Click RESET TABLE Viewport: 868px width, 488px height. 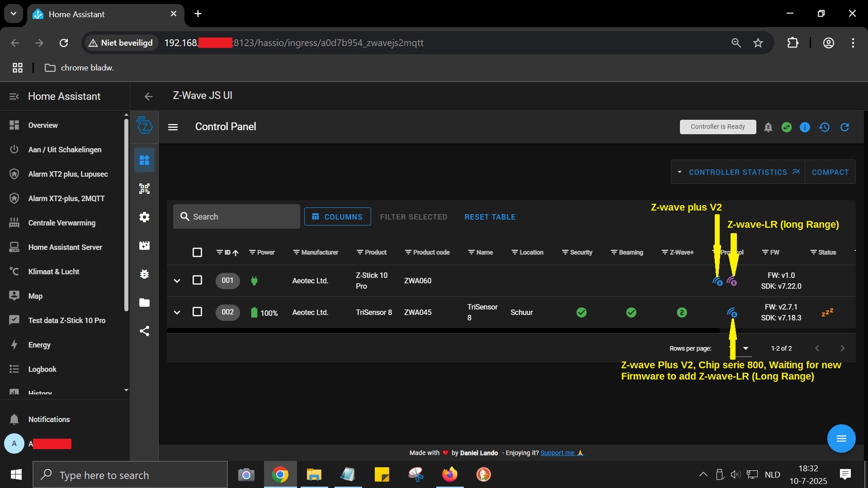pyautogui.click(x=490, y=217)
